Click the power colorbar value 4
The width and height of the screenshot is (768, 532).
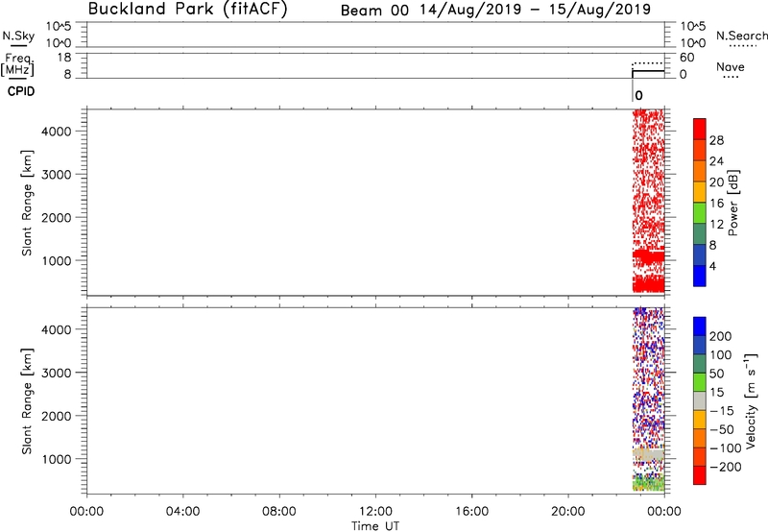[x=712, y=266]
